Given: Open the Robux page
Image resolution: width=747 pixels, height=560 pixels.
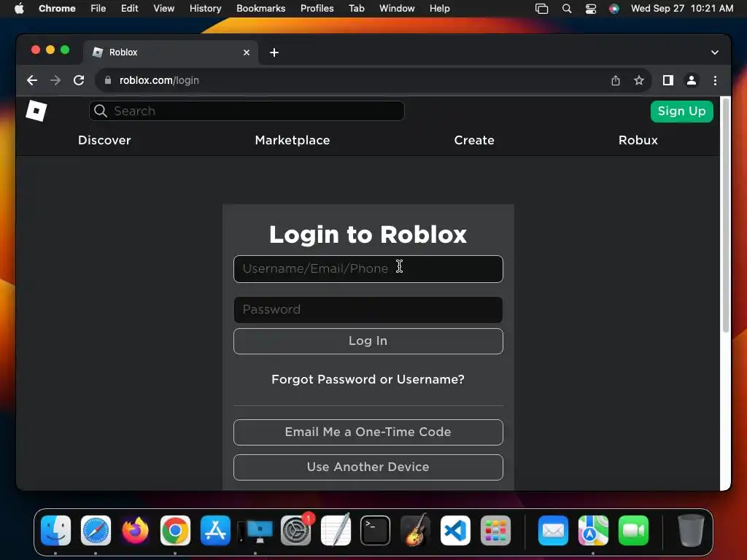Looking at the screenshot, I should (638, 140).
